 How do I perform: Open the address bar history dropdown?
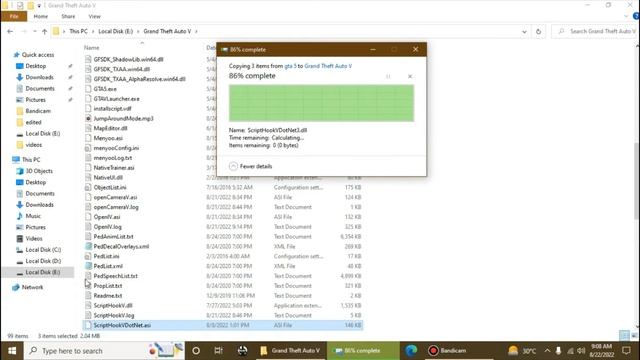pyautogui.click(x=524, y=31)
